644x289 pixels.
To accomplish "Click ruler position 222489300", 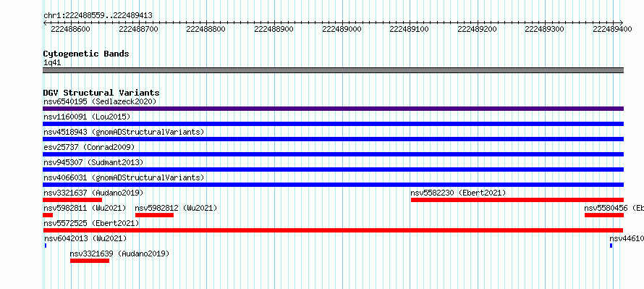I will point(545,29).
